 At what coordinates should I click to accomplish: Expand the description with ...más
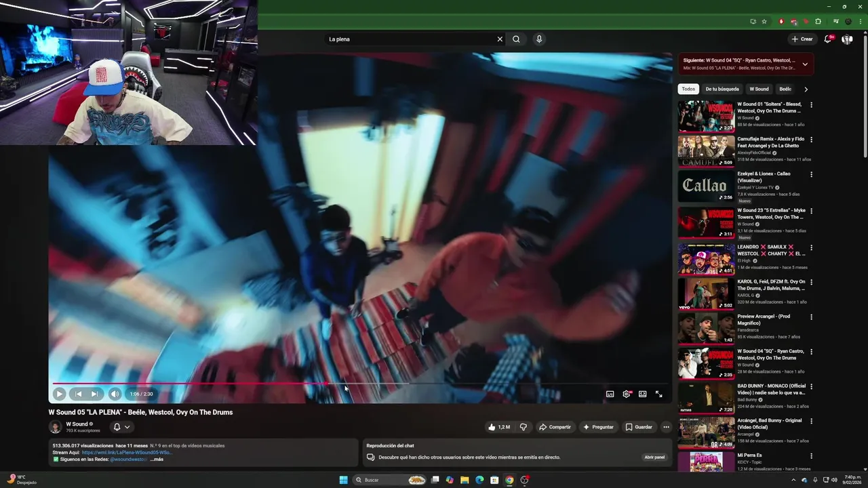[157, 459]
